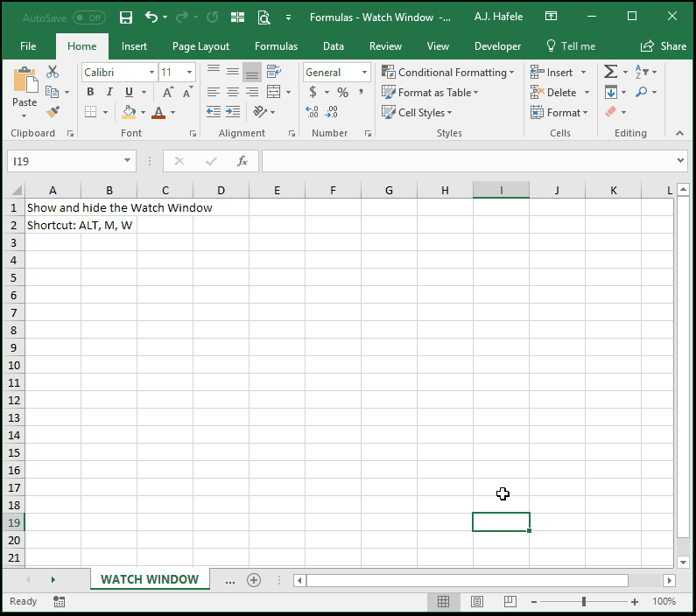
Task: Click the Increase Decimal icon
Action: [x=312, y=112]
